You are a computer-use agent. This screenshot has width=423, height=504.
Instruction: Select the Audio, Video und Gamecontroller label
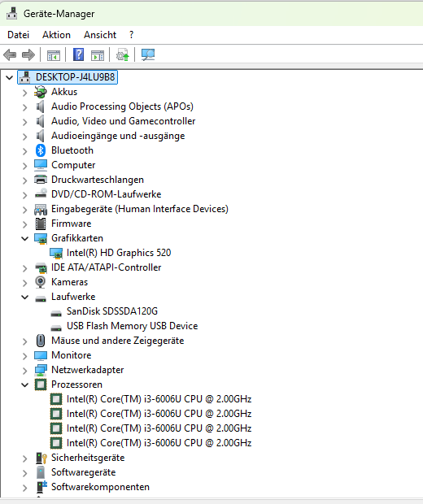[123, 121]
